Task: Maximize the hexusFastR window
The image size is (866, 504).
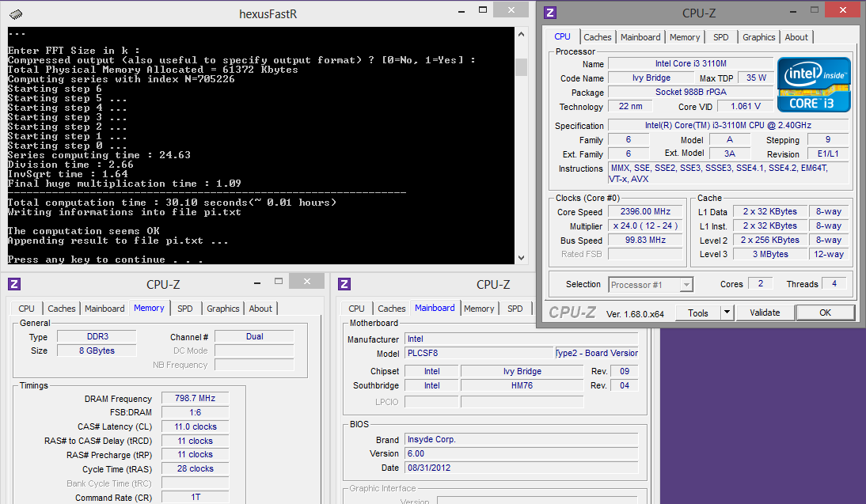Action: 483,10
